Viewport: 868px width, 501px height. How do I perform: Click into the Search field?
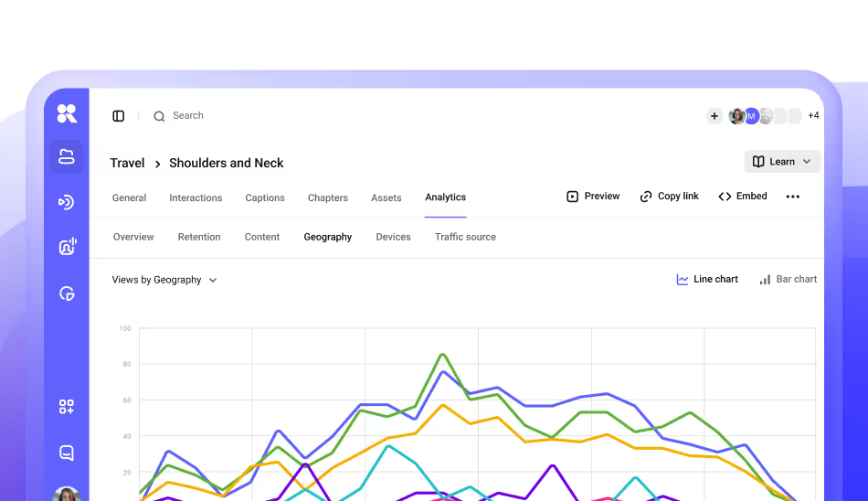187,115
